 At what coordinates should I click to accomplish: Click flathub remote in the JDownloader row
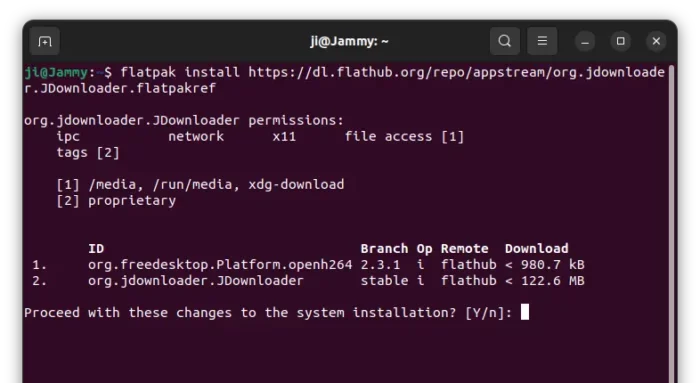coord(469,281)
